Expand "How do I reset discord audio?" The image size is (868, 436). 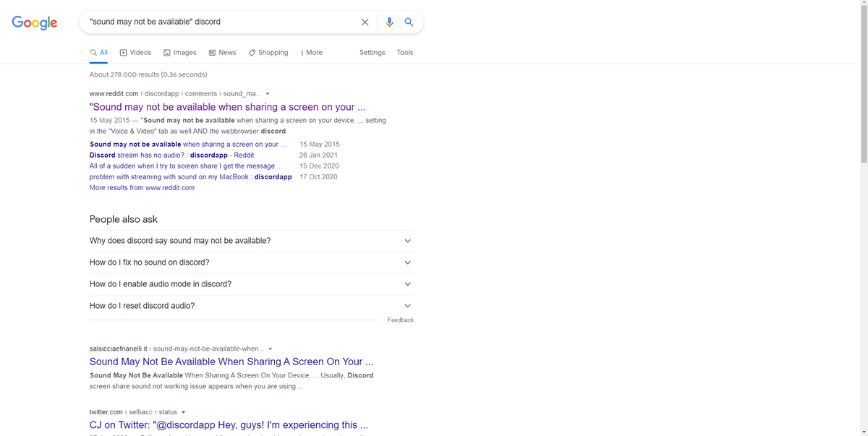click(x=251, y=306)
